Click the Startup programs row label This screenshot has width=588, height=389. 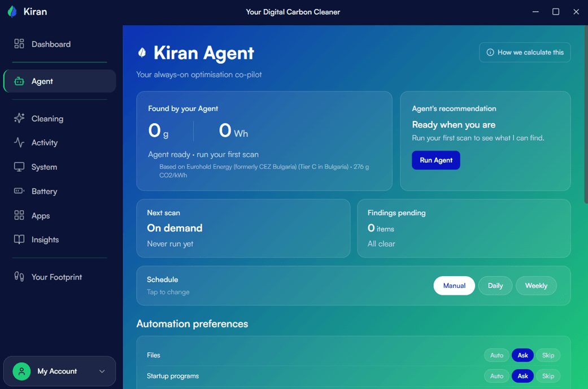coord(172,376)
